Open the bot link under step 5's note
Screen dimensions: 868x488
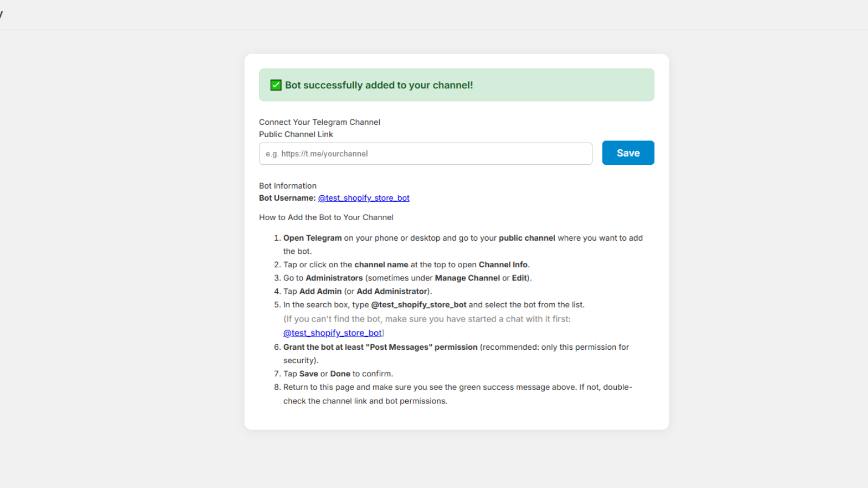click(x=332, y=333)
